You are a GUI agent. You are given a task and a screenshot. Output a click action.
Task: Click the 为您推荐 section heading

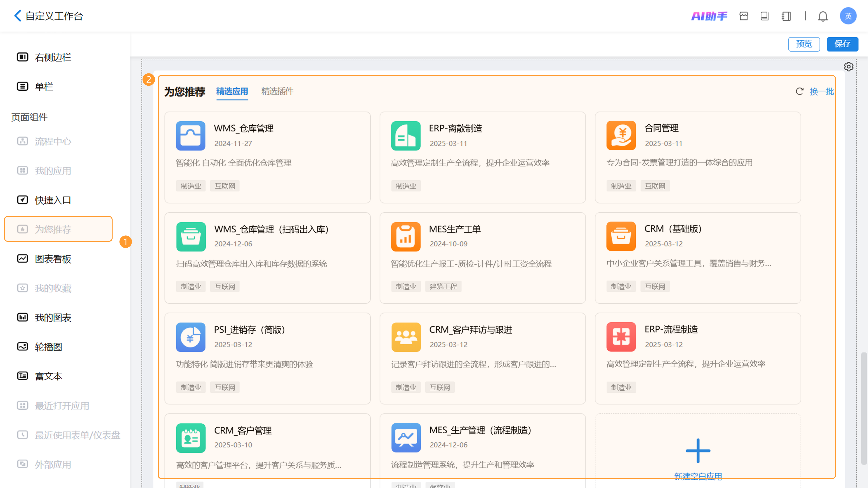[185, 91]
